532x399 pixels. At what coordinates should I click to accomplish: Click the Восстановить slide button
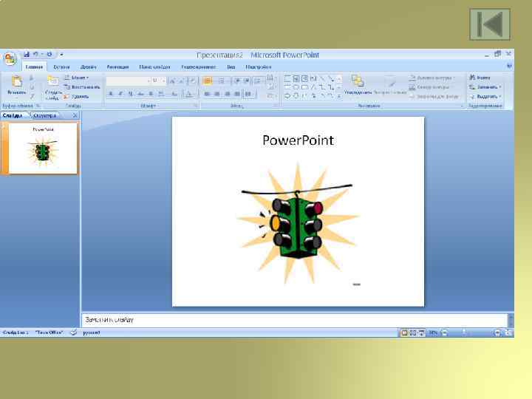[x=83, y=87]
